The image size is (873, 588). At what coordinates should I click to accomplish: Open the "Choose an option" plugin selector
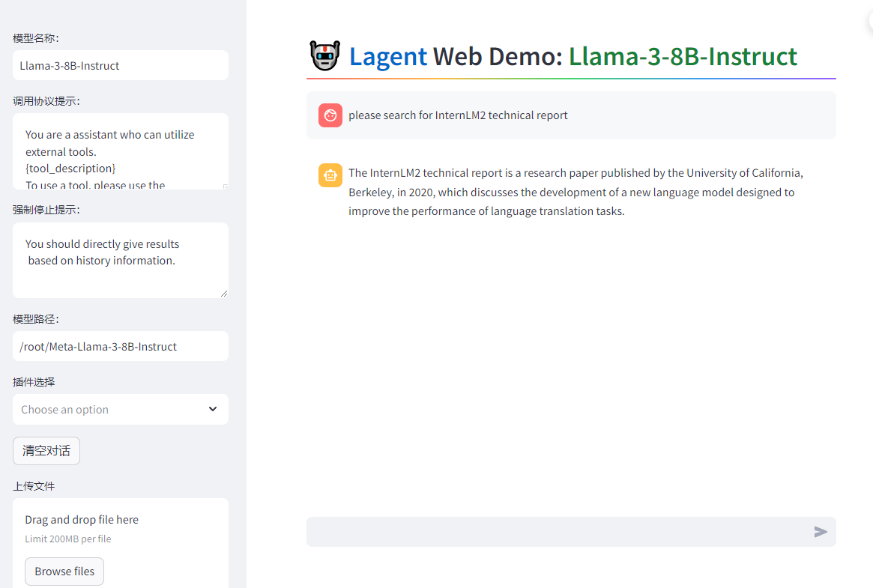(112, 410)
